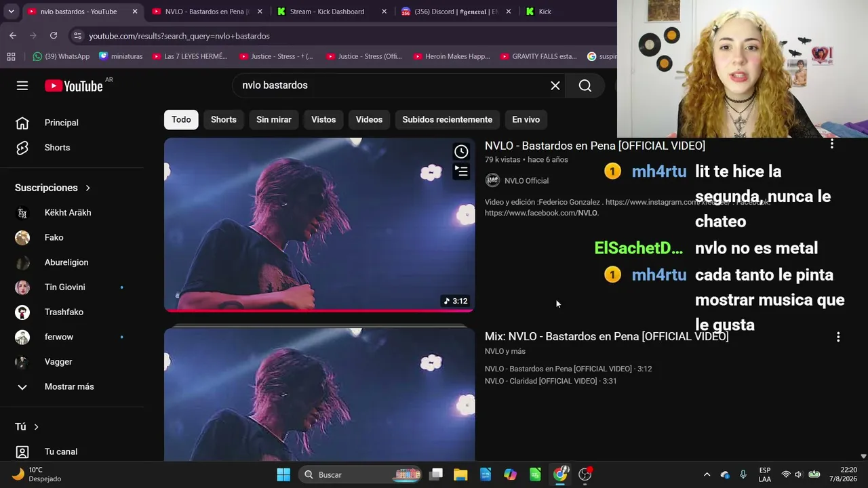The height and width of the screenshot is (488, 868).
Task: View site information icon in address bar
Action: (77, 36)
